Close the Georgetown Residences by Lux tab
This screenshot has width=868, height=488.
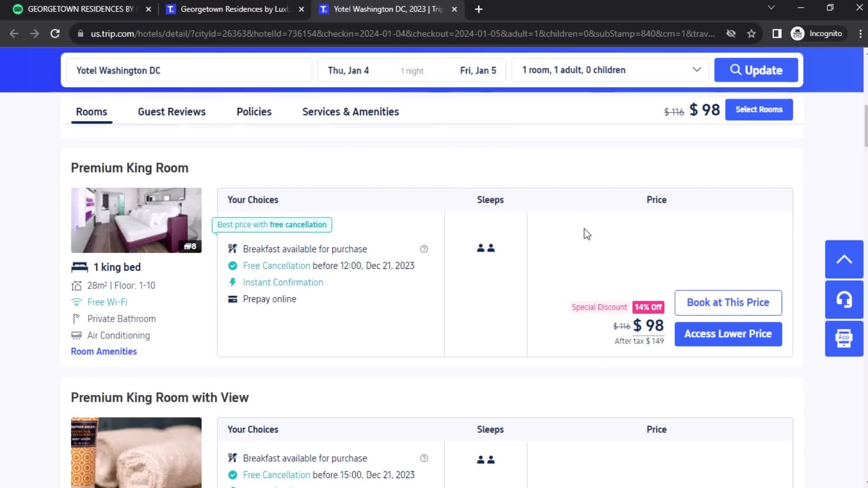pos(302,9)
